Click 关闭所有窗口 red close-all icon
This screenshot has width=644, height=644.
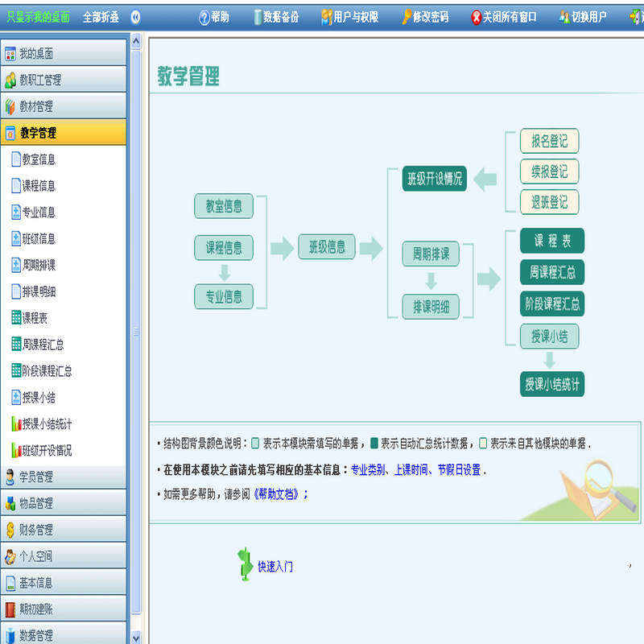coord(476,17)
